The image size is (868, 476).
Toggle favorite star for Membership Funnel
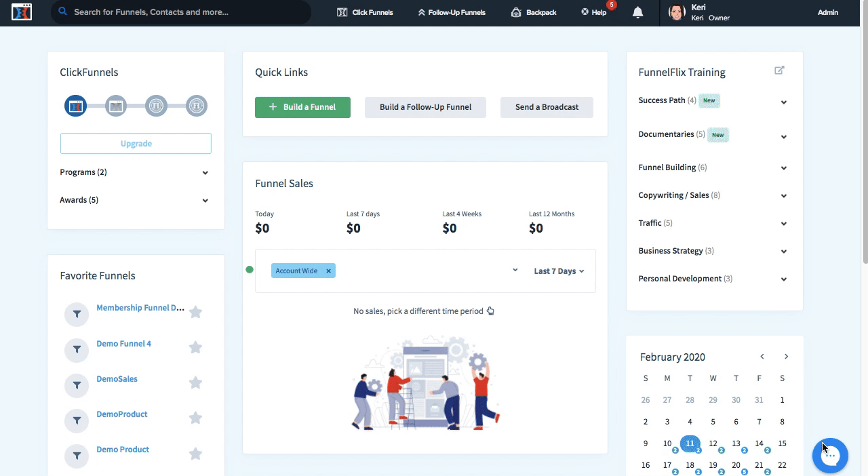(x=195, y=312)
